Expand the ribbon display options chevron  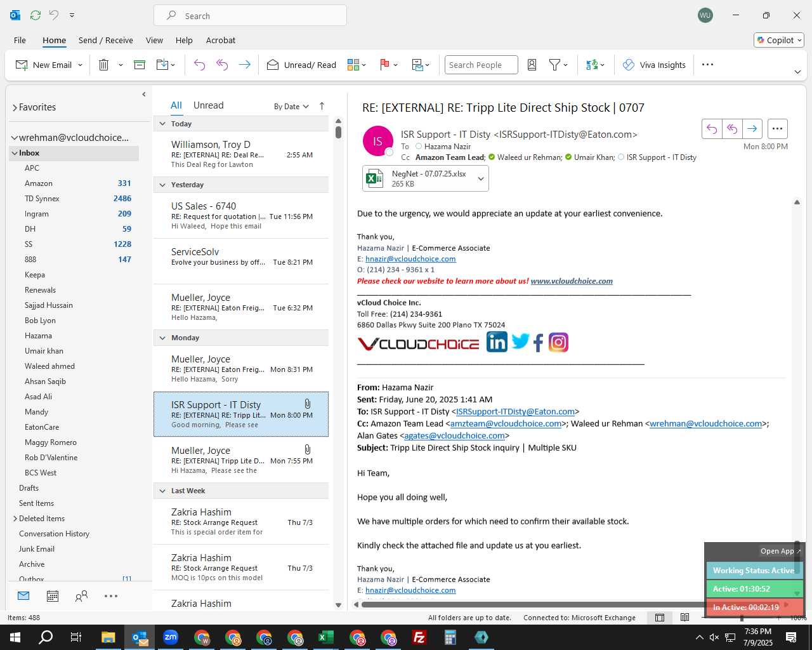pos(797,72)
